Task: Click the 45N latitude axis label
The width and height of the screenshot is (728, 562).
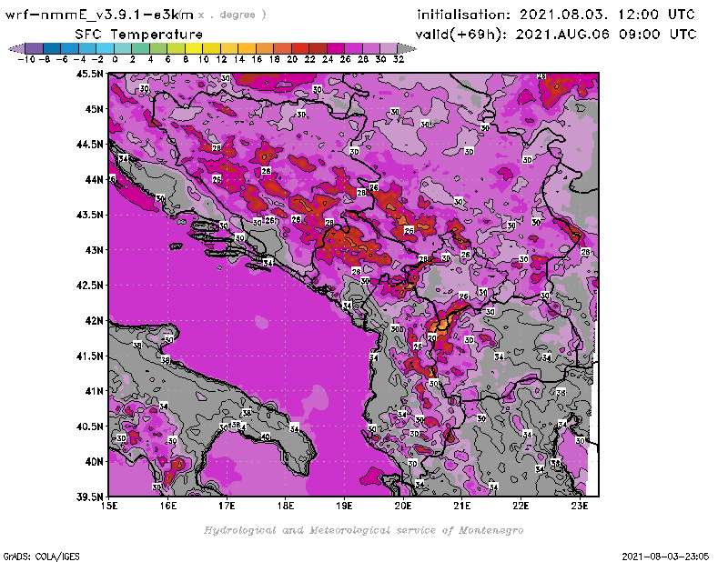Action: [x=94, y=109]
